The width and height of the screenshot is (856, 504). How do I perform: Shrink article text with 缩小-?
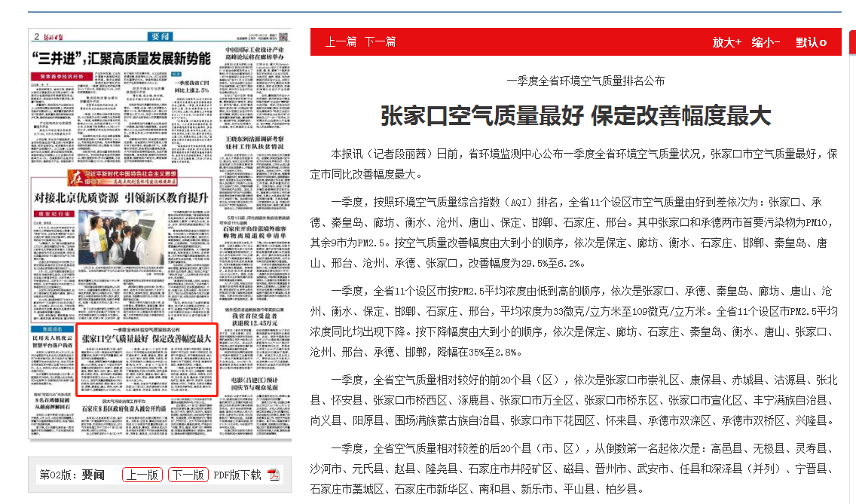tap(765, 42)
